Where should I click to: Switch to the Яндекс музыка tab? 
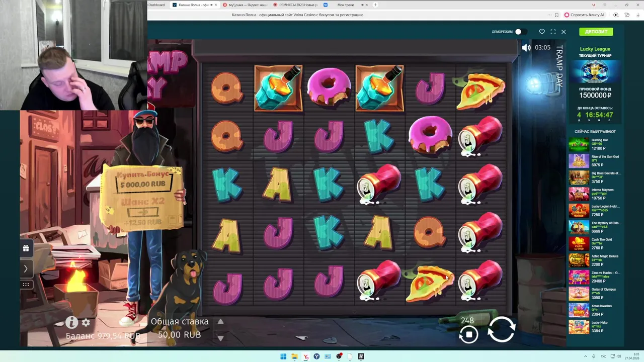point(245,5)
